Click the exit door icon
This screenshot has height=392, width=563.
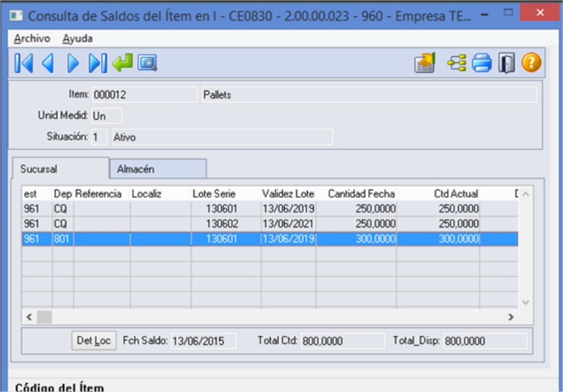[x=506, y=63]
